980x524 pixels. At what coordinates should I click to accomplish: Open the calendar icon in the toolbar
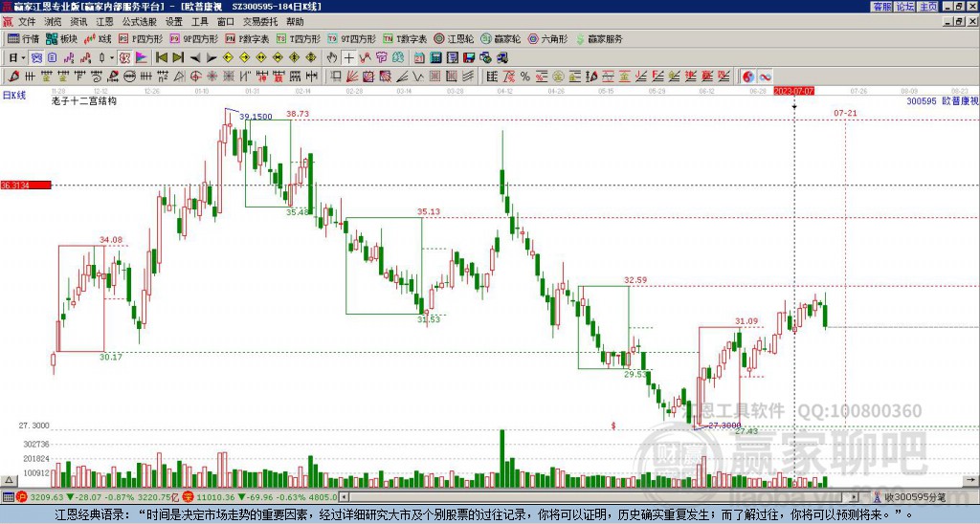(x=419, y=57)
